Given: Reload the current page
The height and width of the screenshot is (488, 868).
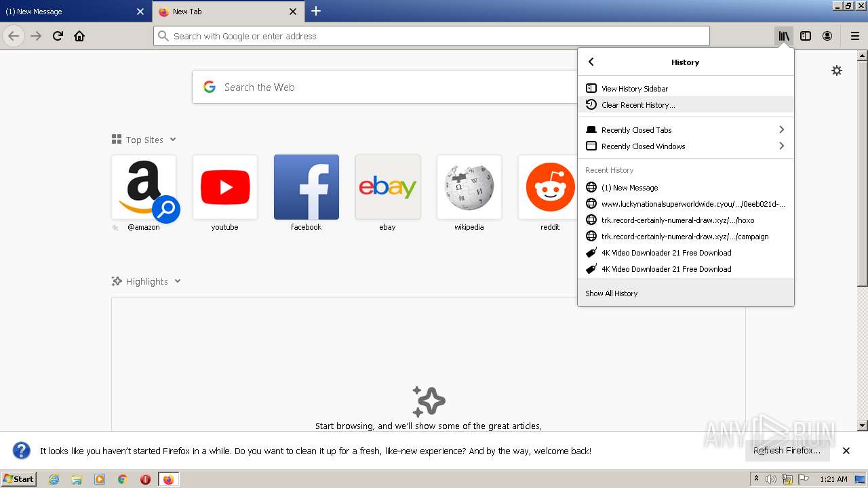Looking at the screenshot, I should point(58,36).
